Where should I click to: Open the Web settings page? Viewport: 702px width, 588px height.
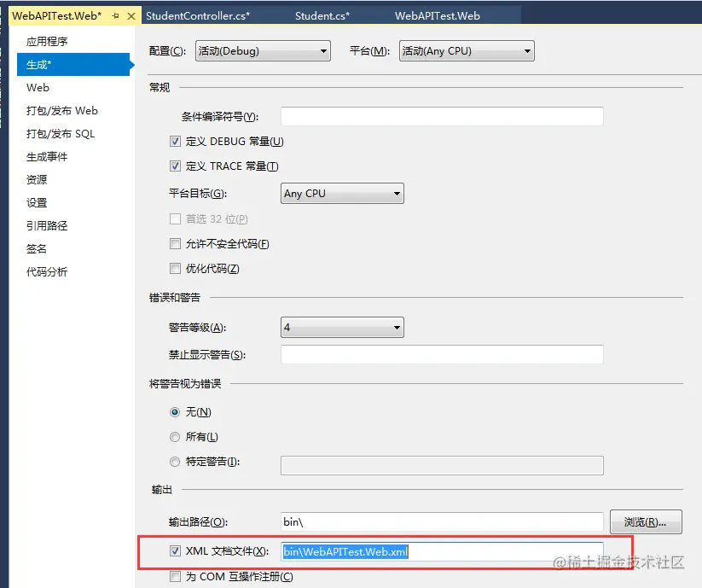click(x=38, y=88)
